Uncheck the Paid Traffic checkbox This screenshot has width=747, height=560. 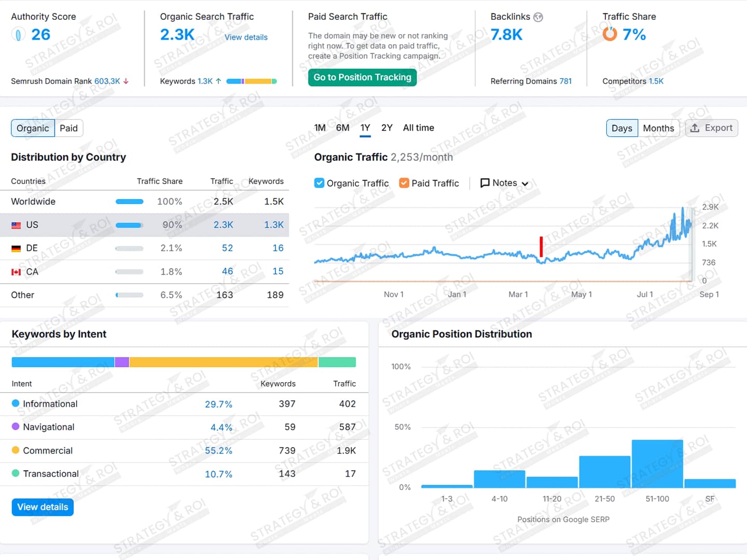404,183
